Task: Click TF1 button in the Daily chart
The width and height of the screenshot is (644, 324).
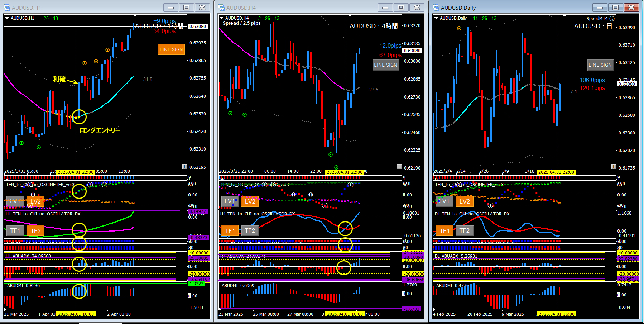Action: pyautogui.click(x=444, y=230)
